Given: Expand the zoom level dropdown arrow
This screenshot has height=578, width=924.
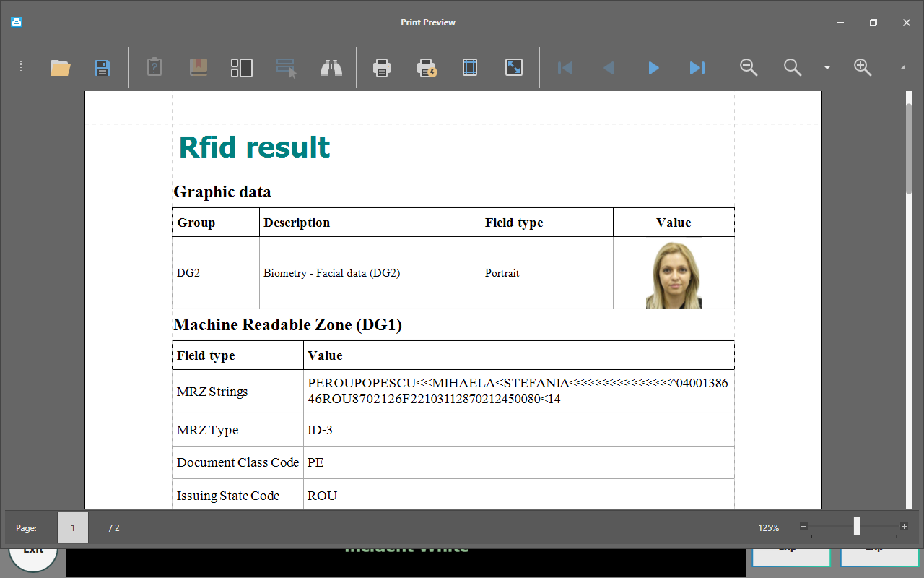Looking at the screenshot, I should 827,68.
